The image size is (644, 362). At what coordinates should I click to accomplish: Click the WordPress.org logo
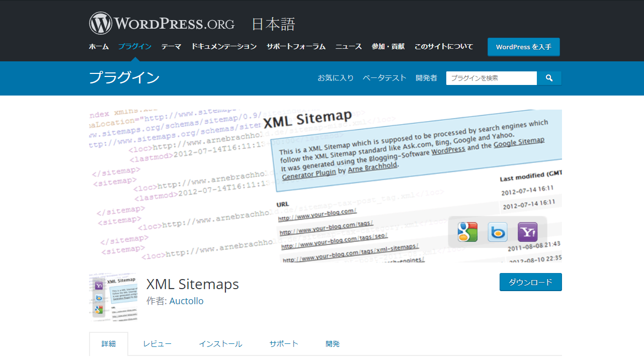[x=162, y=24]
